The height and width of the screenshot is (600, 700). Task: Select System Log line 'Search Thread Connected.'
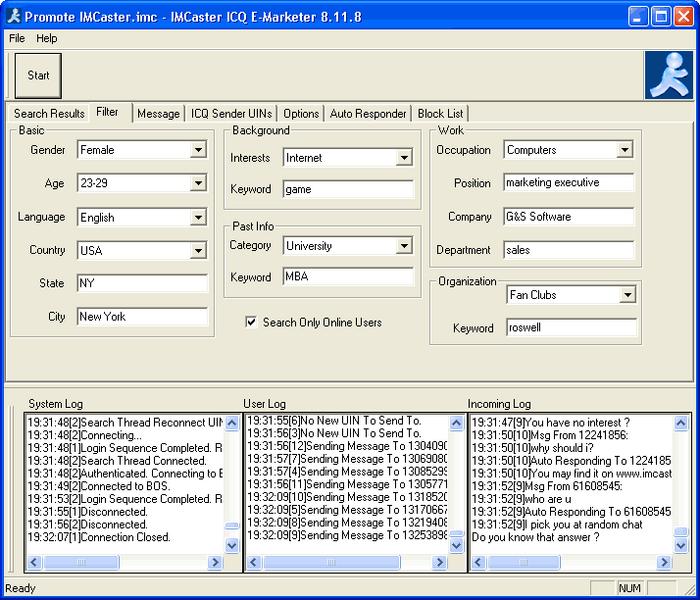coord(117,461)
